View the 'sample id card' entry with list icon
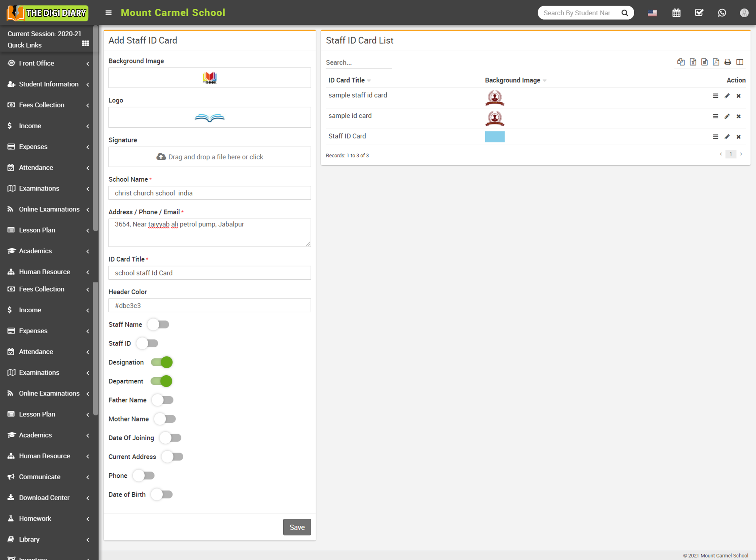 click(715, 116)
